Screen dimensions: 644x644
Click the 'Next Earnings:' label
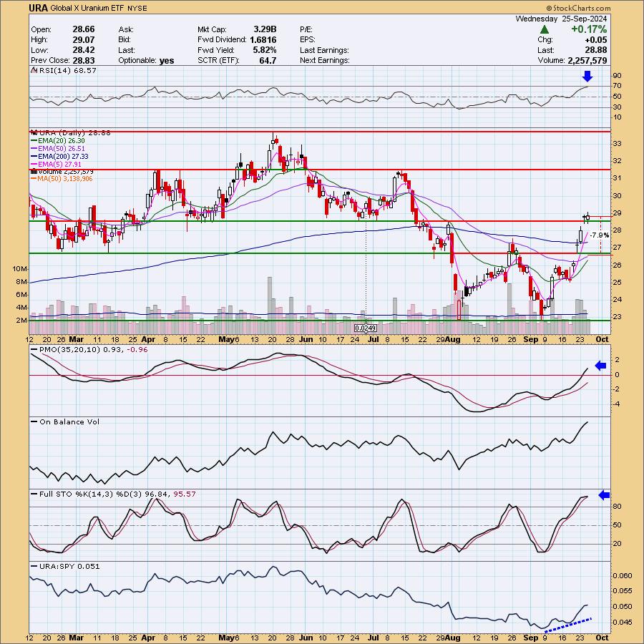(324, 60)
